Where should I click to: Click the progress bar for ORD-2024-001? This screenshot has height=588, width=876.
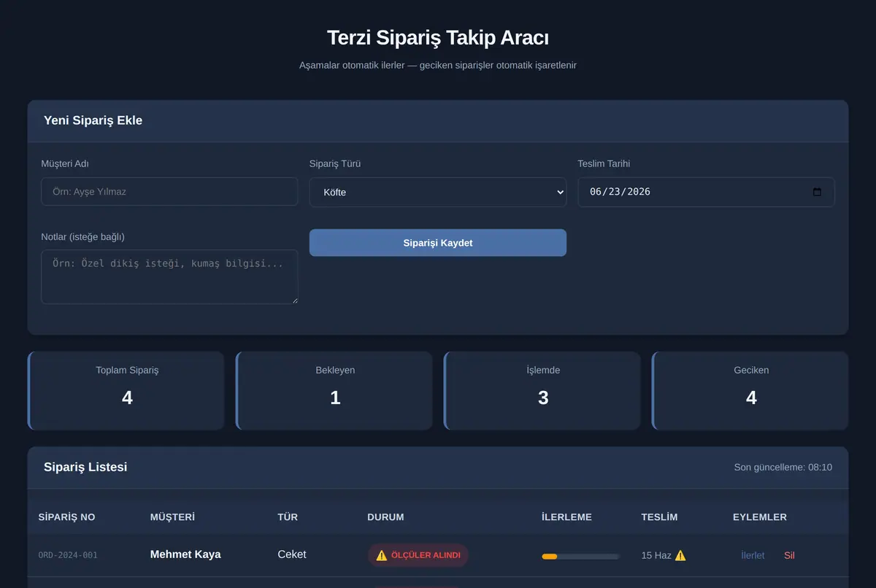point(580,557)
